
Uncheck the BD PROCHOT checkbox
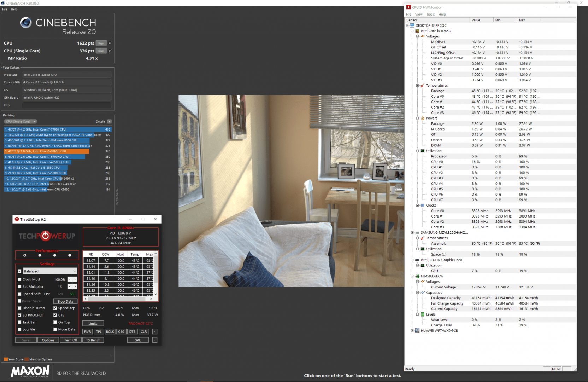[20, 315]
